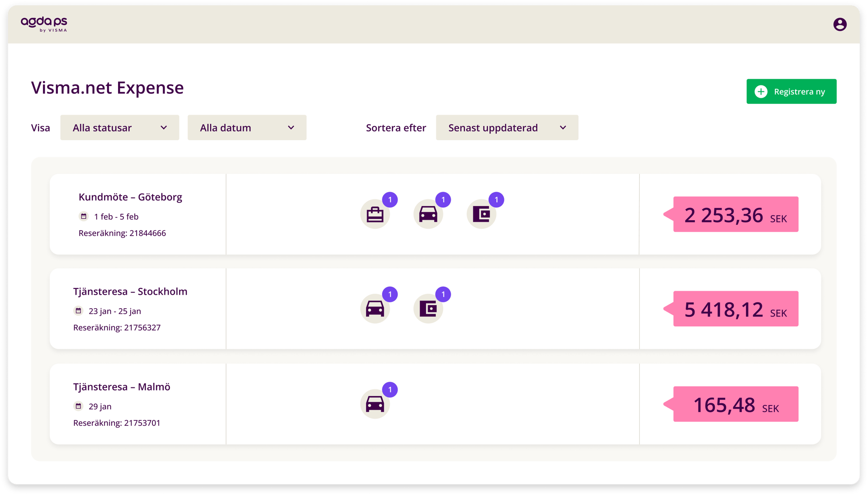Screen dimensions: 868x495
Task: Click the badge count on the Stockholm wallet icon
Action: [x=443, y=294]
